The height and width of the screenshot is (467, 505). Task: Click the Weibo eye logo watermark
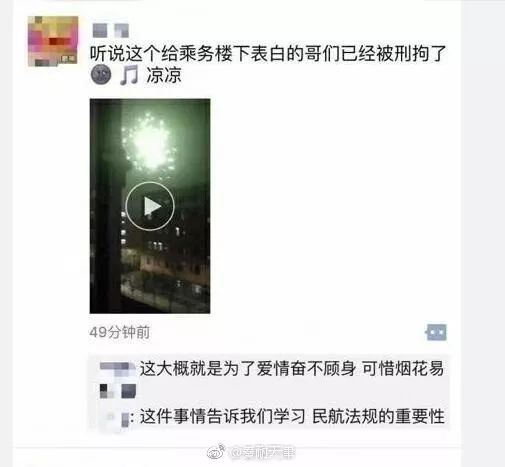pos(216,452)
